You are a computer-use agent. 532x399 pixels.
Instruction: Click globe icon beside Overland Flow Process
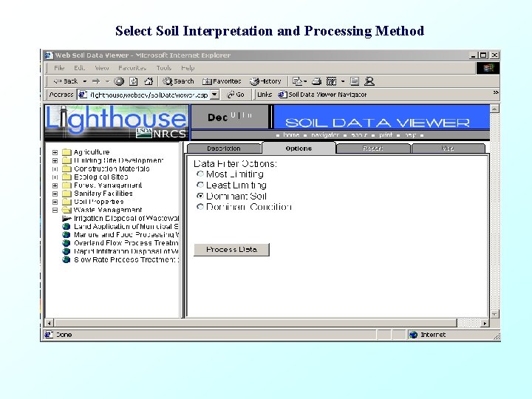[66, 243]
